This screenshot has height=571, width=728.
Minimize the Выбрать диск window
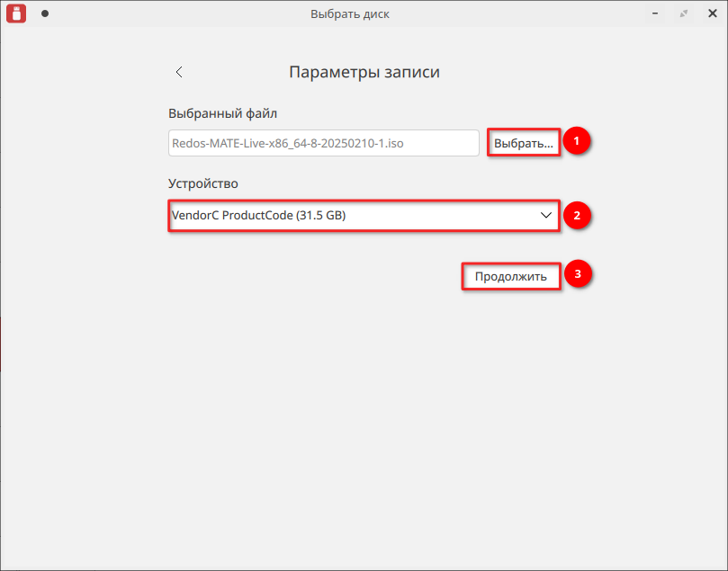(654, 13)
